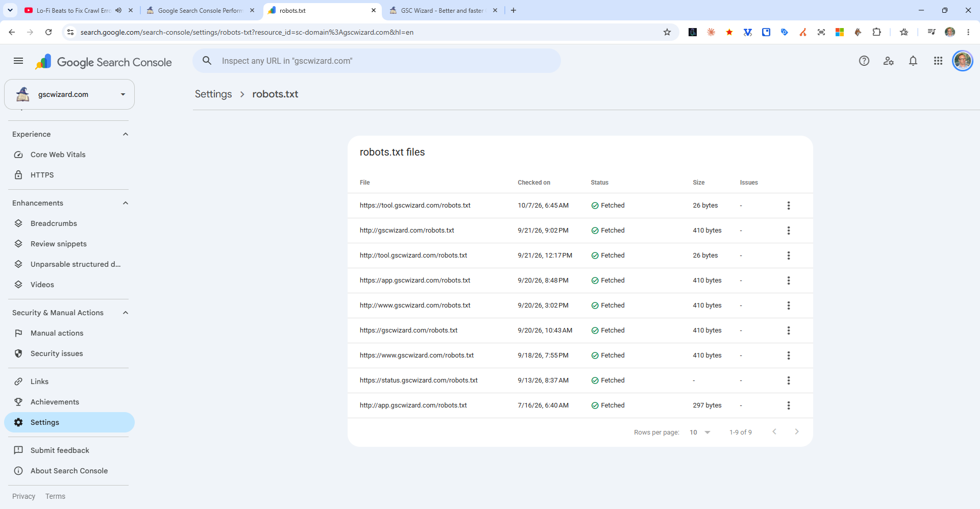Open the Privacy link

(24, 496)
